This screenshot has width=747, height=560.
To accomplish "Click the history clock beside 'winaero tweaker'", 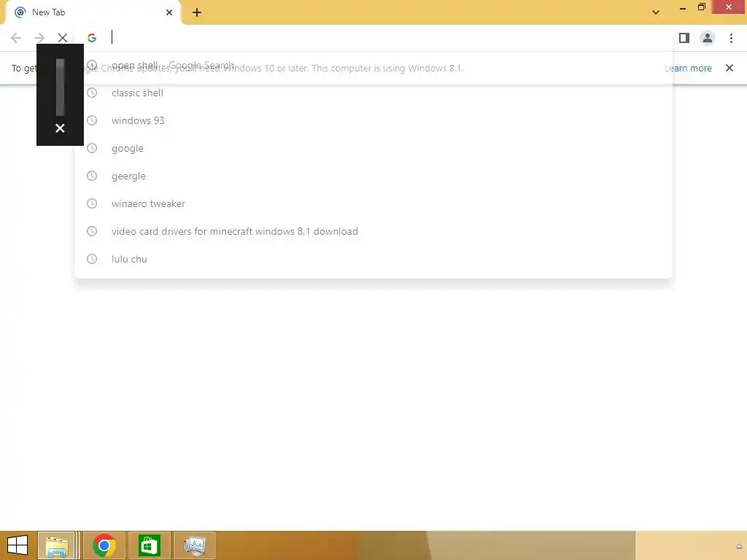I will (x=92, y=203).
